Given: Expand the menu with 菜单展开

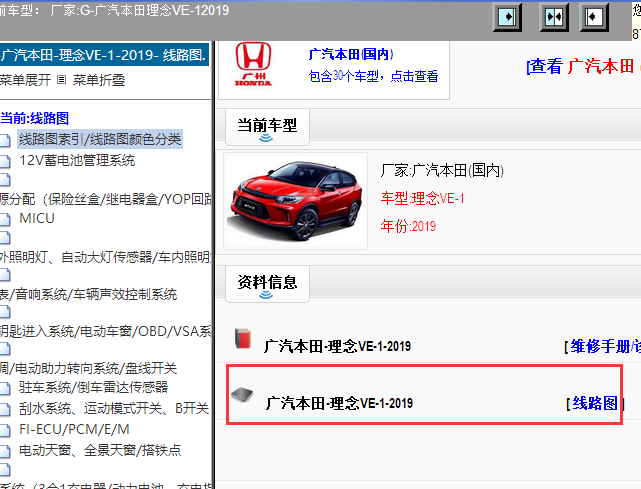Looking at the screenshot, I should [25, 80].
